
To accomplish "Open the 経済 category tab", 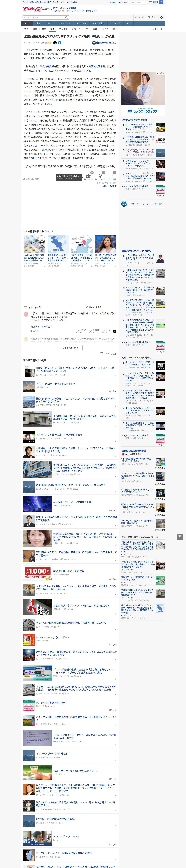I will (x=52, y=29).
